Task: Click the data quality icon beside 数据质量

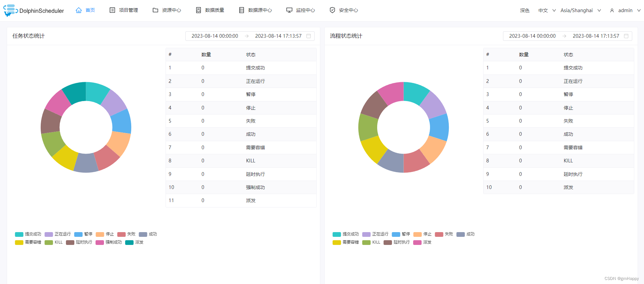Action: click(x=199, y=10)
